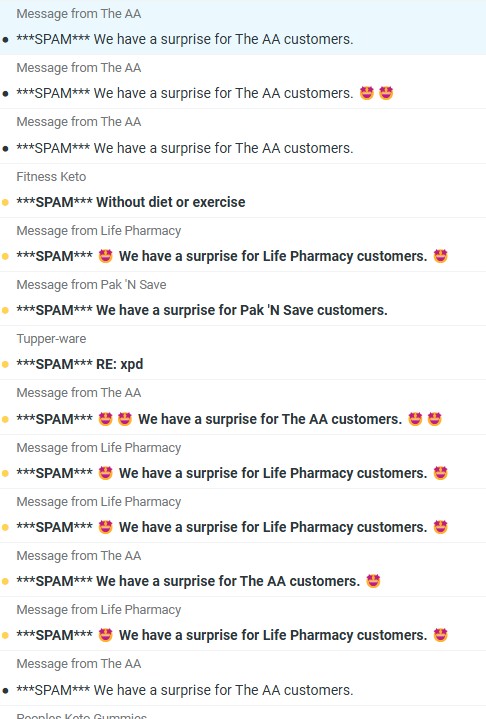The image size is (486, 719).
Task: Select the 'Message from Pak 'N Save' sender line
Action: click(91, 285)
